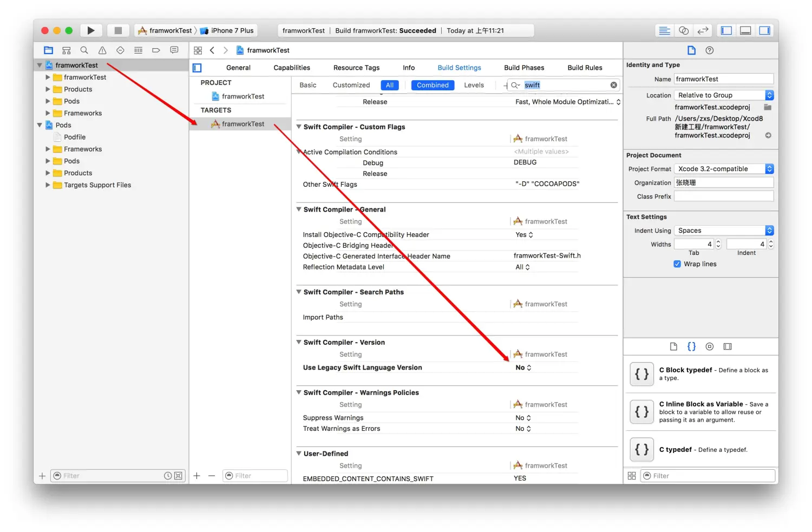Open the issue navigator warning icon

[102, 50]
